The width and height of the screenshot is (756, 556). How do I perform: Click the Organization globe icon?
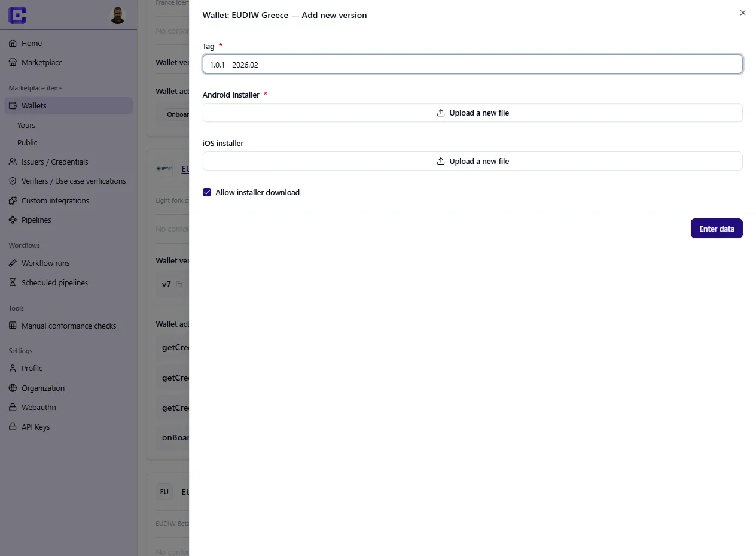(x=13, y=388)
